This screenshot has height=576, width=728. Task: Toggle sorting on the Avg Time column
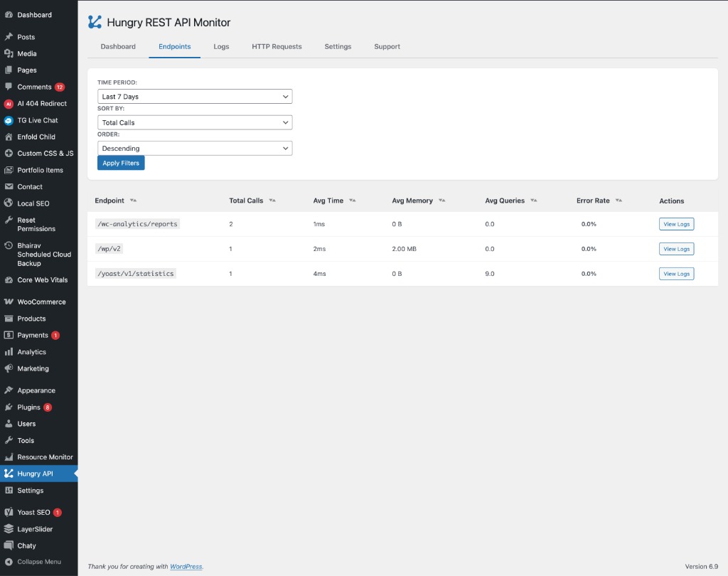click(353, 201)
